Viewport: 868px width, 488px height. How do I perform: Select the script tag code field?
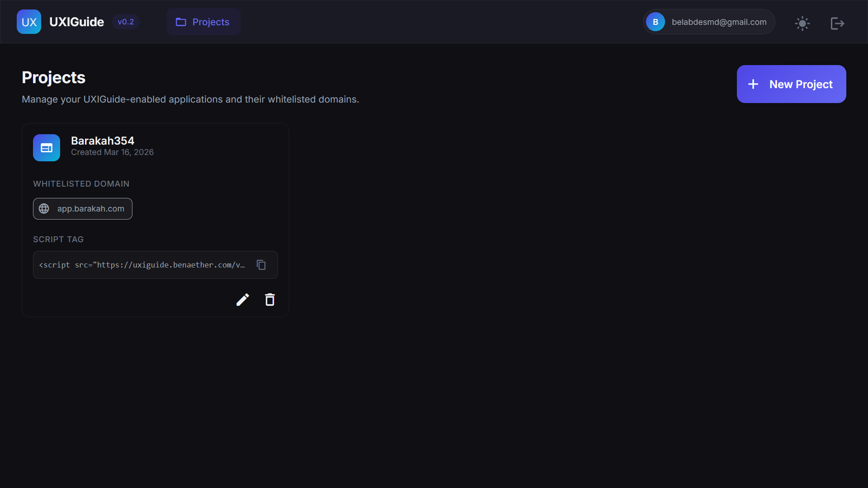tap(142, 265)
